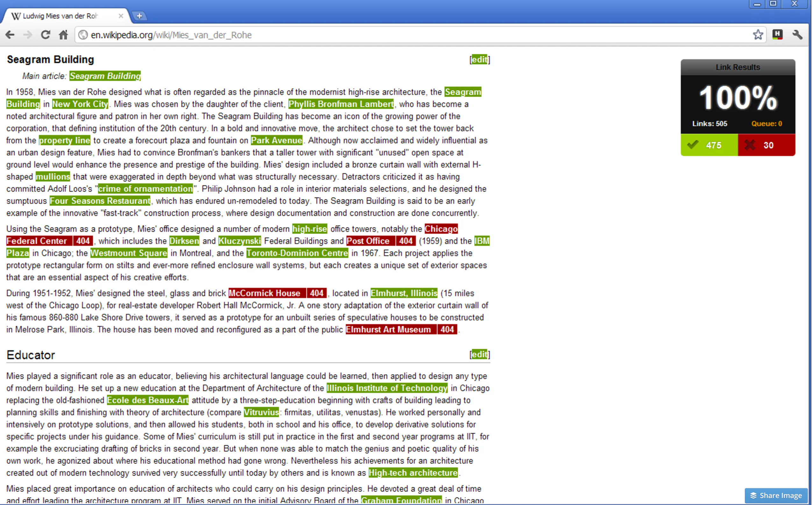This screenshot has height=505, width=812.
Task: Open the Phyllis Bronfman Lambert link
Action: coord(341,104)
